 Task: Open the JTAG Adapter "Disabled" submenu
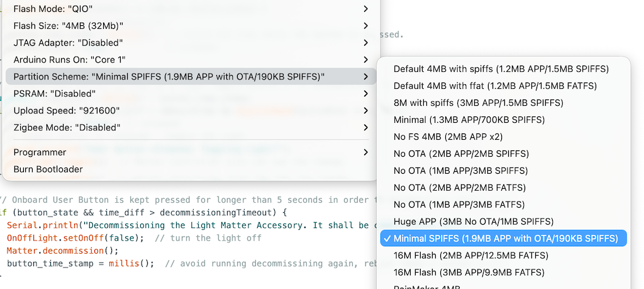point(189,43)
